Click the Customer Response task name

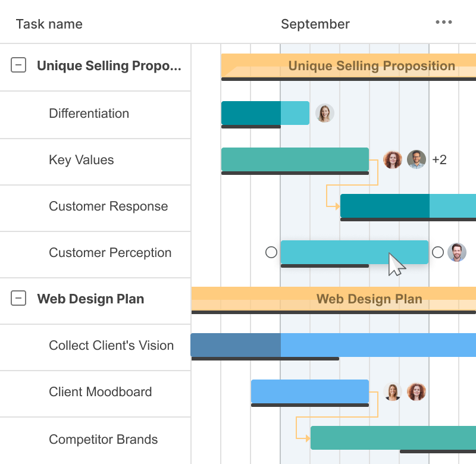tap(108, 206)
